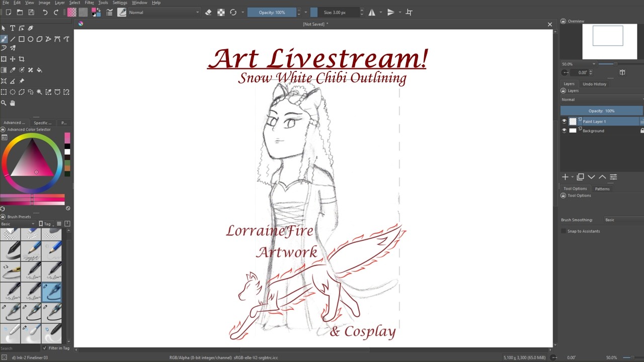Redo the last undone action
This screenshot has height=362, width=644.
tap(56, 12)
